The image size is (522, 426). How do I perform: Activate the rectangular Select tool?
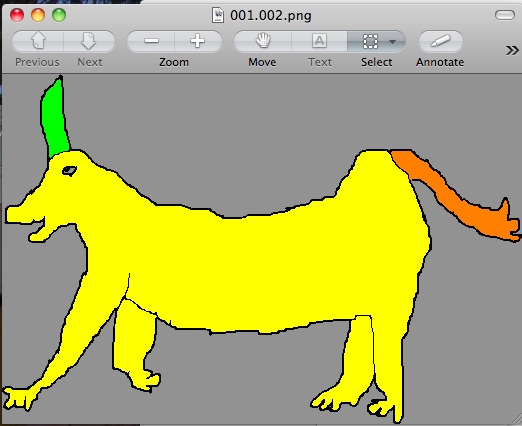(370, 41)
